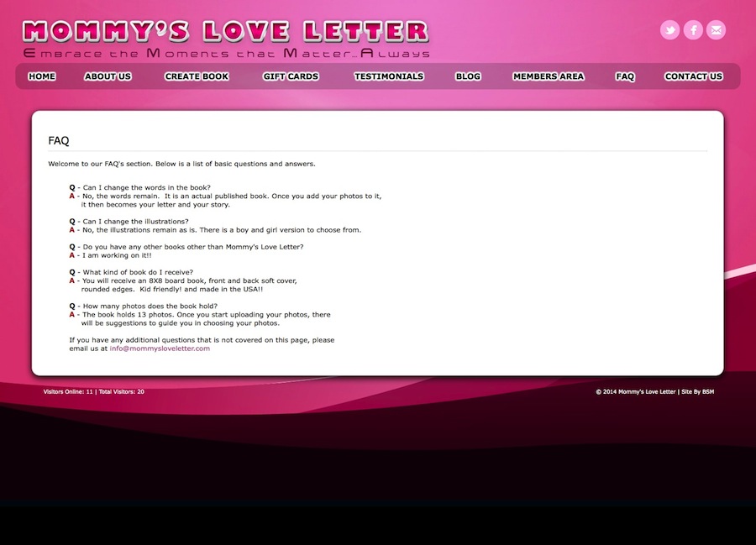Click the answer about 8X8 board book

tap(183, 285)
